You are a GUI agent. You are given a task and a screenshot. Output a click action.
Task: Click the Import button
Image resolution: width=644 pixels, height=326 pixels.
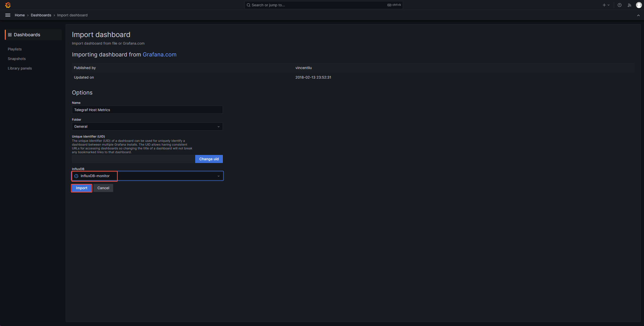pos(82,188)
